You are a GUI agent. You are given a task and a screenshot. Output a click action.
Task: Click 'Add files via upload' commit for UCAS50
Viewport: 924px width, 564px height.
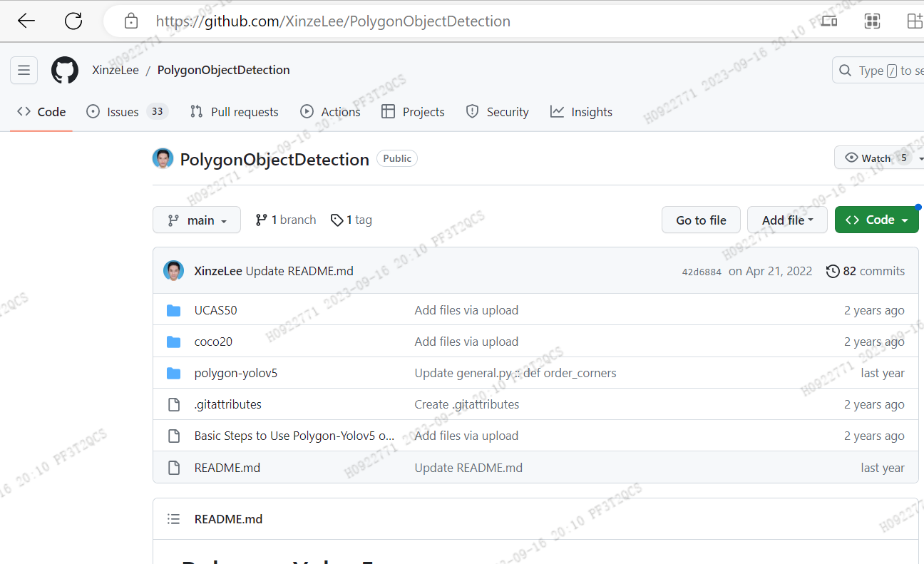point(466,310)
